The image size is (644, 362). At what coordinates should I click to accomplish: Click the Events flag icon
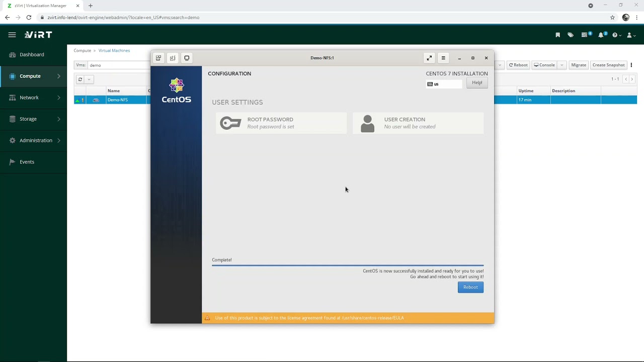[x=13, y=162]
